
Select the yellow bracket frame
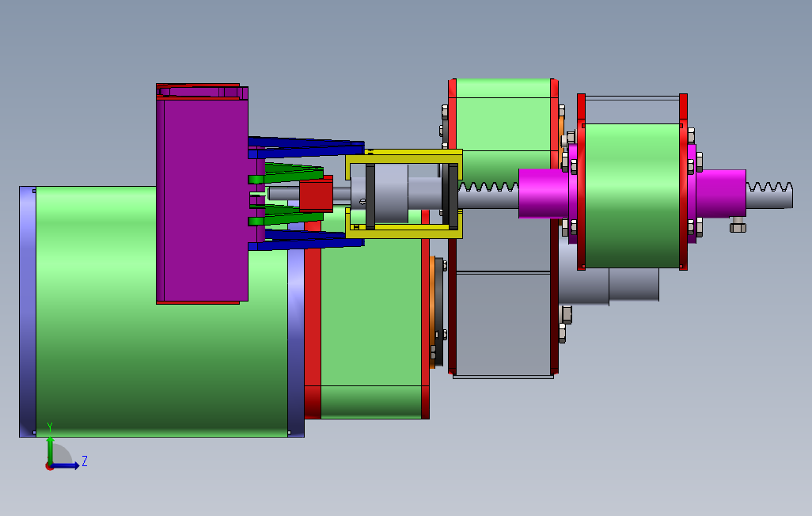click(404, 194)
